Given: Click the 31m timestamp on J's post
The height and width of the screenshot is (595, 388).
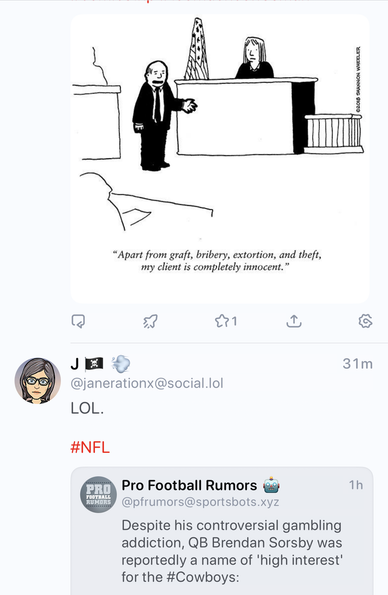Looking at the screenshot, I should point(358,364).
